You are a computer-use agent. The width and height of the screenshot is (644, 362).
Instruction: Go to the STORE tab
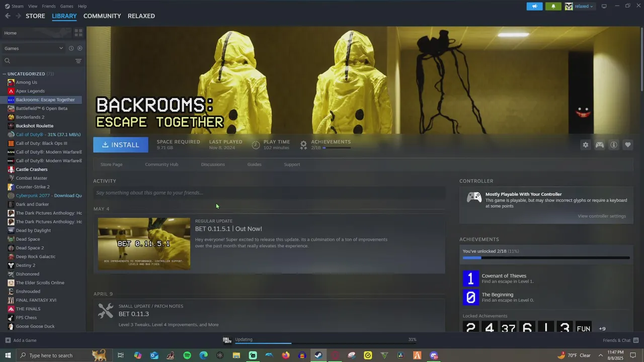pyautogui.click(x=35, y=16)
